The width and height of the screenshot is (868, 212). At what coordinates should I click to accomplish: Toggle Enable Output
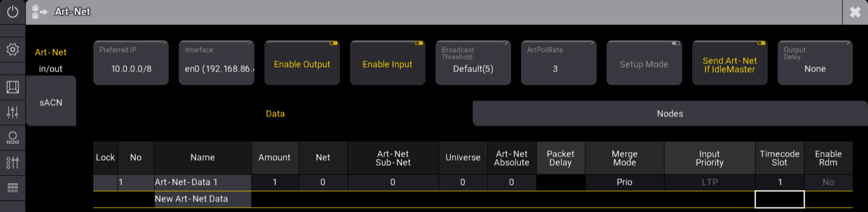(302, 63)
